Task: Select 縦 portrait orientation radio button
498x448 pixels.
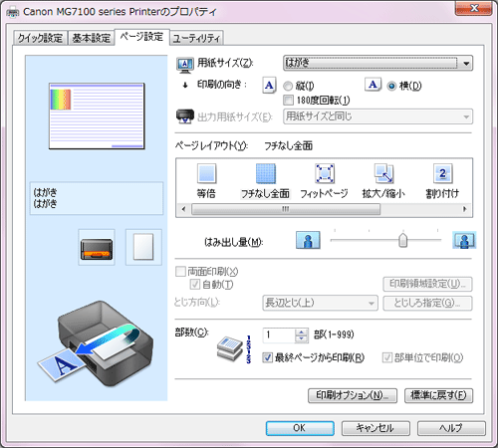Action: point(288,87)
